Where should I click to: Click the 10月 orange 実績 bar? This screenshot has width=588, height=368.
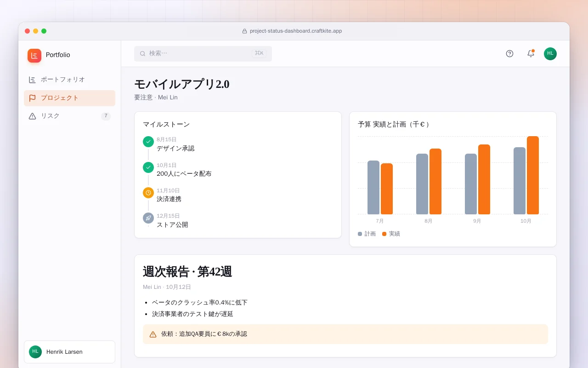point(533,175)
